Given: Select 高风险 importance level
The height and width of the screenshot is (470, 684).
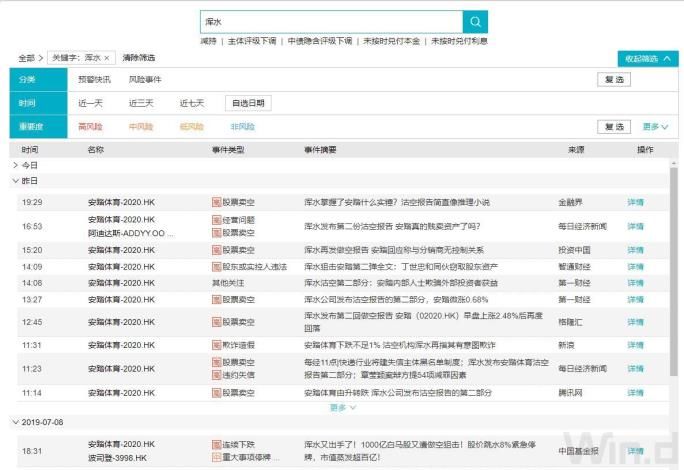Looking at the screenshot, I should point(90,127).
